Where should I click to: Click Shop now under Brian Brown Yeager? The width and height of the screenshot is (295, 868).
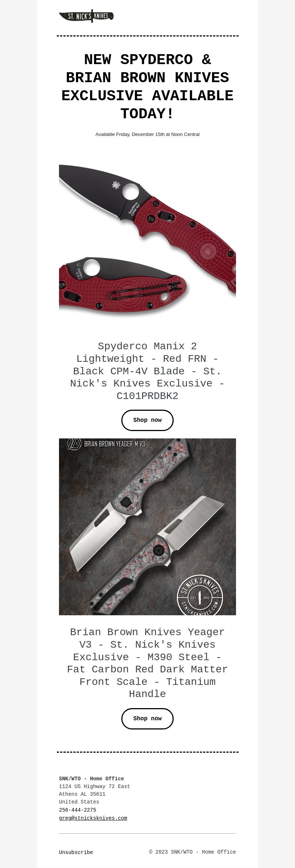click(x=147, y=718)
